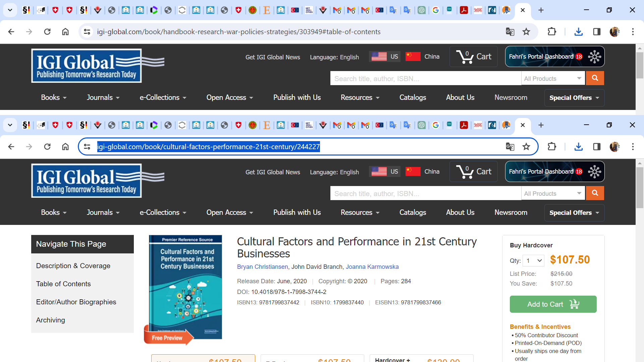This screenshot has width=644, height=362.
Task: Open author Bryan Christiansen link
Action: click(x=262, y=267)
